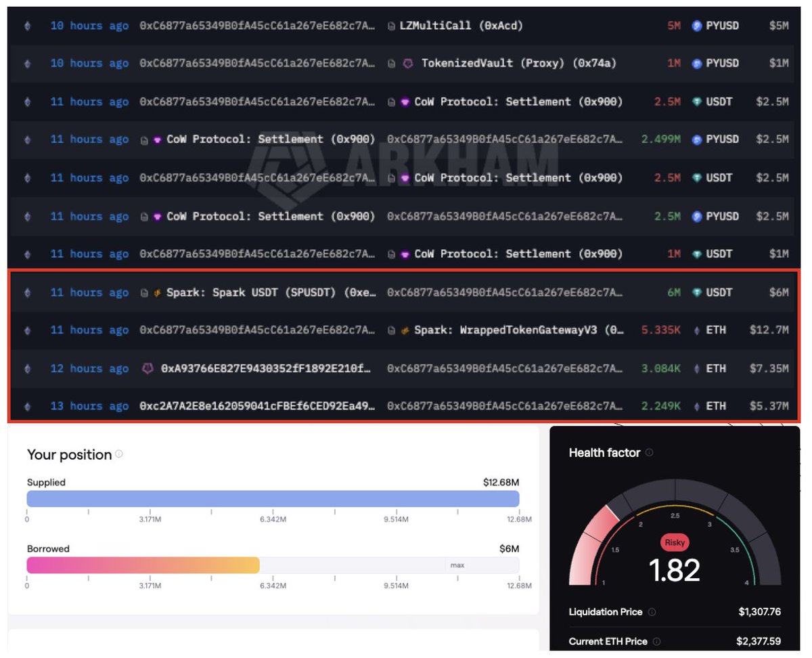Click the ETH token icon in the 2.249K row
Viewport: 812px width, 658px height.
(x=697, y=406)
